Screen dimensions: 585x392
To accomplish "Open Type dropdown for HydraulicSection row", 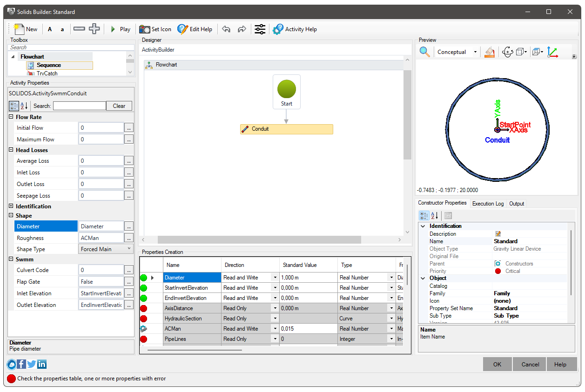I will pos(391,319).
